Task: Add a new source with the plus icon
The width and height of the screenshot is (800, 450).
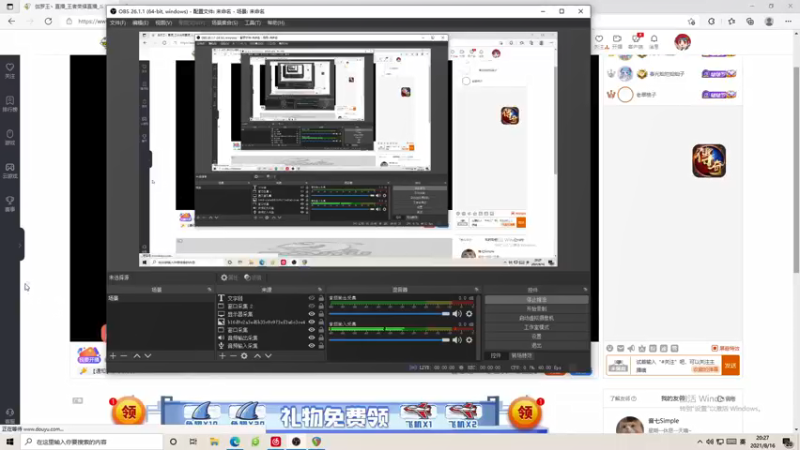Action: 222,356
